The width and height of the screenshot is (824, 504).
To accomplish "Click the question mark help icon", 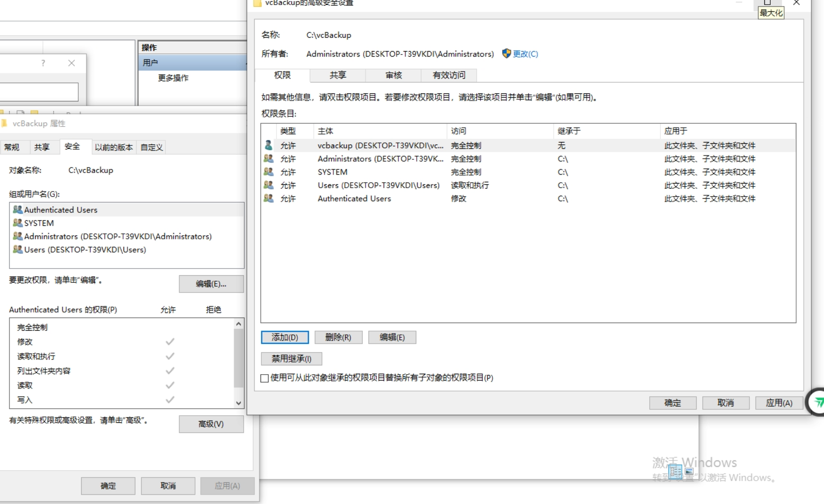I will [x=43, y=63].
